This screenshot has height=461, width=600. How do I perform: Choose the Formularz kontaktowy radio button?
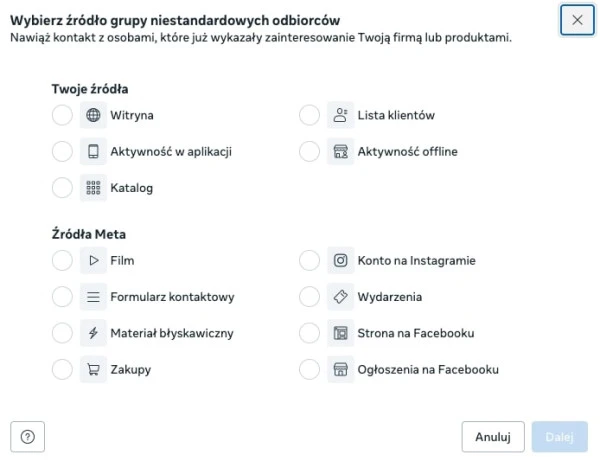62,297
